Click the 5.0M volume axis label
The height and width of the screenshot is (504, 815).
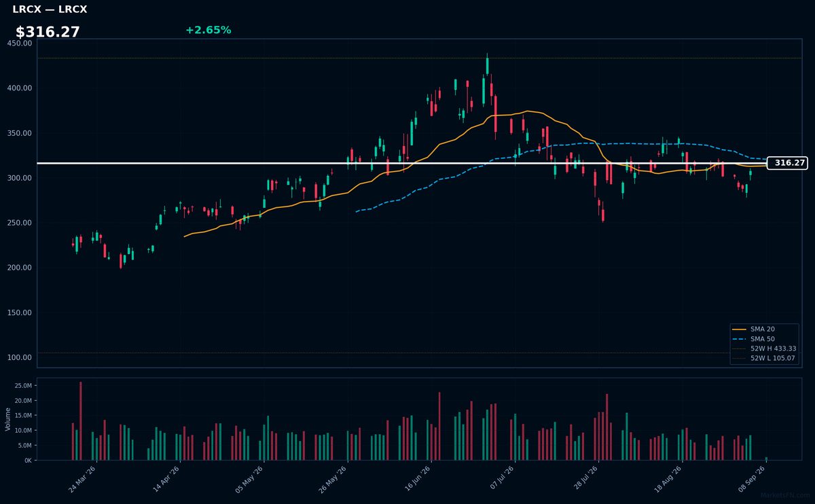click(25, 446)
